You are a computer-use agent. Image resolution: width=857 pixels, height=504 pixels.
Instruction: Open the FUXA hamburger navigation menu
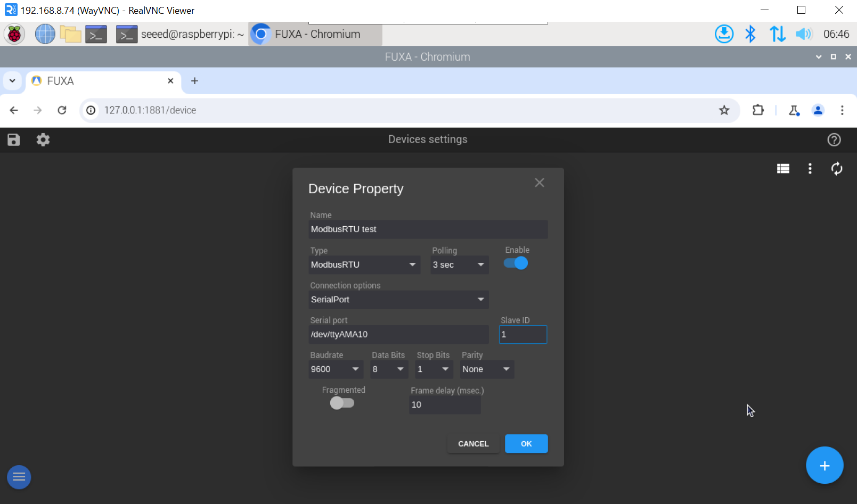coord(19,477)
